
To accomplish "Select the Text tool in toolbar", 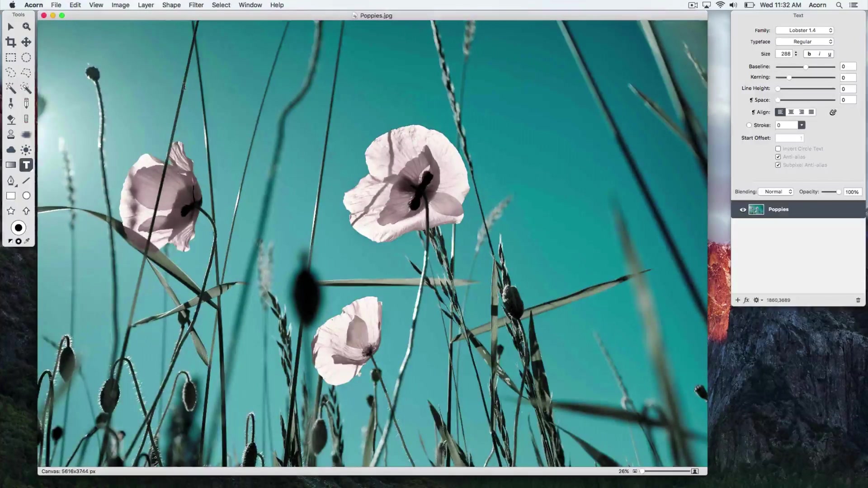I will click(26, 165).
